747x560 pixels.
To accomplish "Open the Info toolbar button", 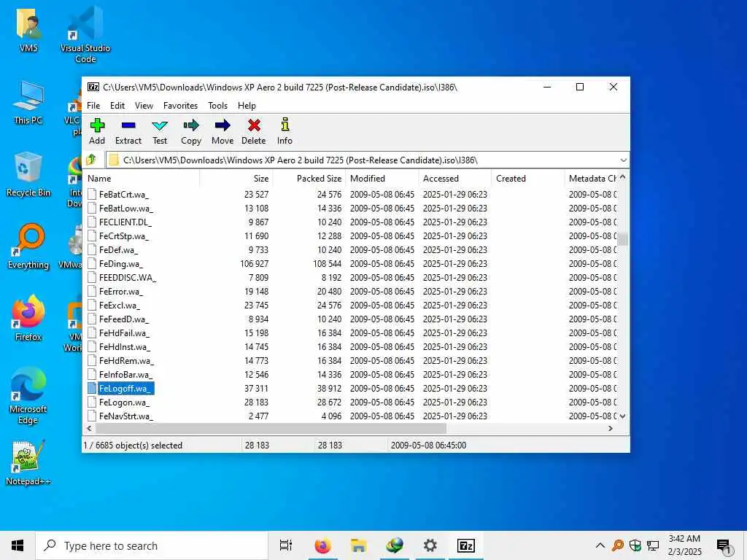I will point(285,131).
